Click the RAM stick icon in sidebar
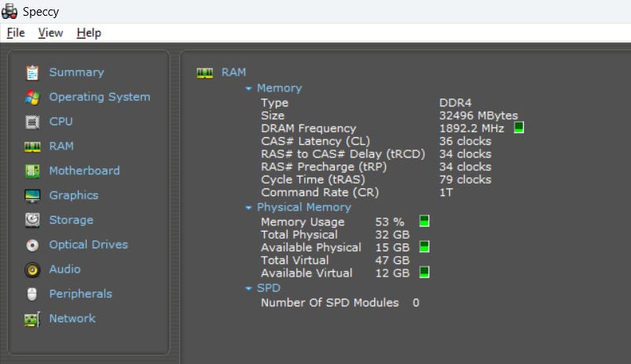The image size is (631, 364). 32,147
